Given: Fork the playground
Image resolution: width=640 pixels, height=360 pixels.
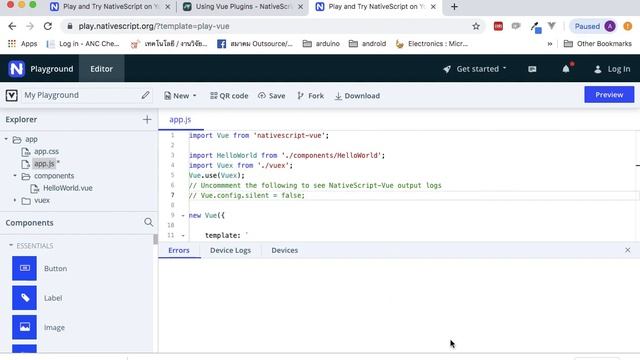Looking at the screenshot, I should pyautogui.click(x=311, y=96).
